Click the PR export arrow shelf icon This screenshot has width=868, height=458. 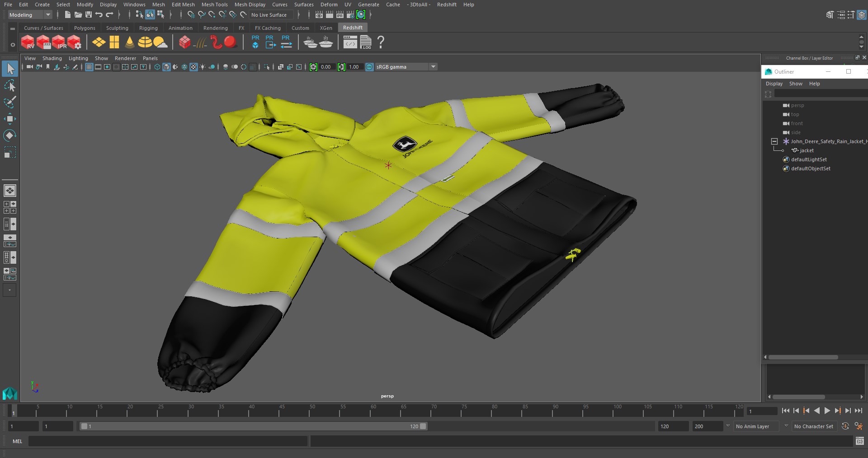coord(270,42)
